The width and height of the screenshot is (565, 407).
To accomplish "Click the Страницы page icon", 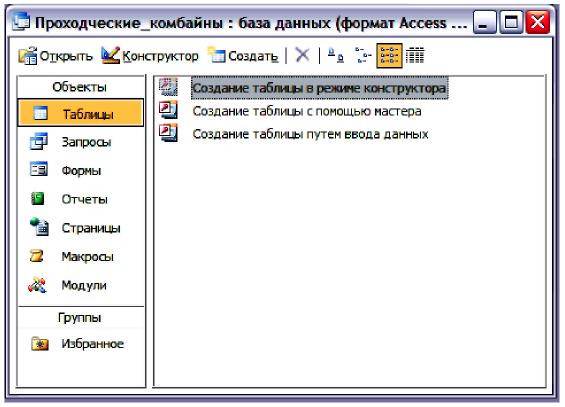I will pyautogui.click(x=39, y=227).
